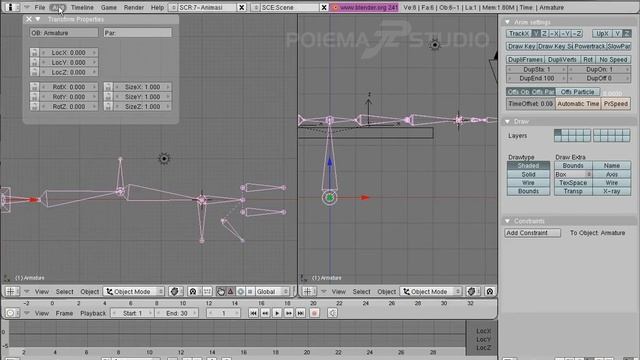Collapse the Draw panel

507,122
